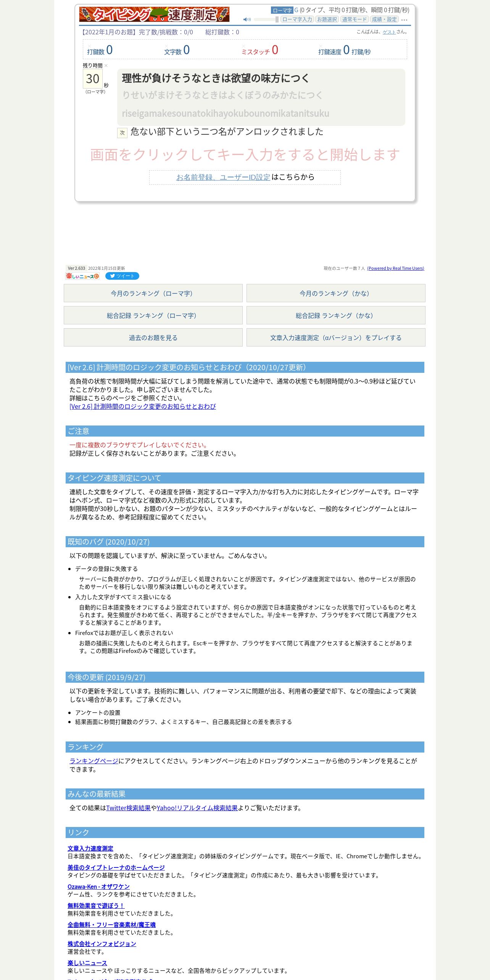Image resolution: width=490 pixels, height=980 pixels.
Task: Click the 既知のバグ (2020/10/27) heading
Action: (x=245, y=542)
